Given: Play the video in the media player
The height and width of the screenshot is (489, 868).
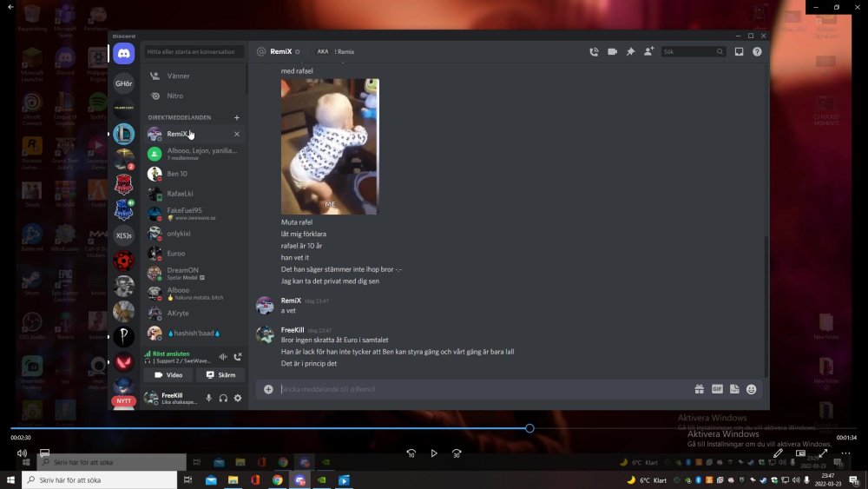Looking at the screenshot, I should click(434, 453).
